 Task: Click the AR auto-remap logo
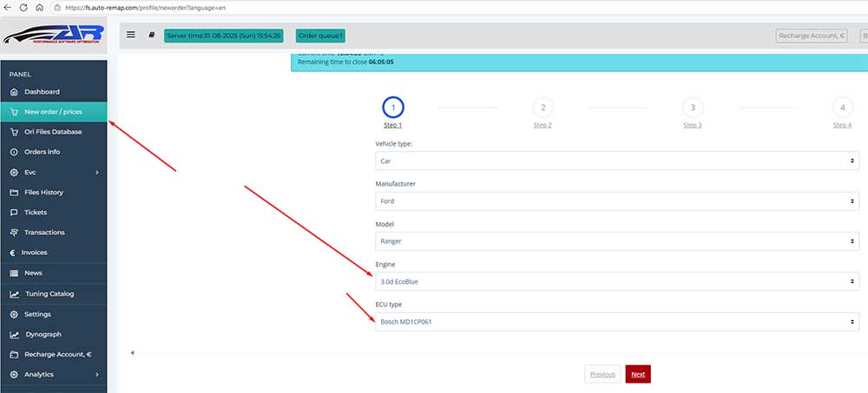coord(54,35)
